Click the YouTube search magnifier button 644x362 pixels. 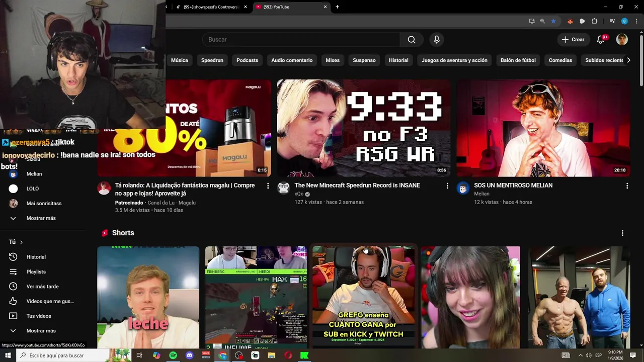click(412, 40)
